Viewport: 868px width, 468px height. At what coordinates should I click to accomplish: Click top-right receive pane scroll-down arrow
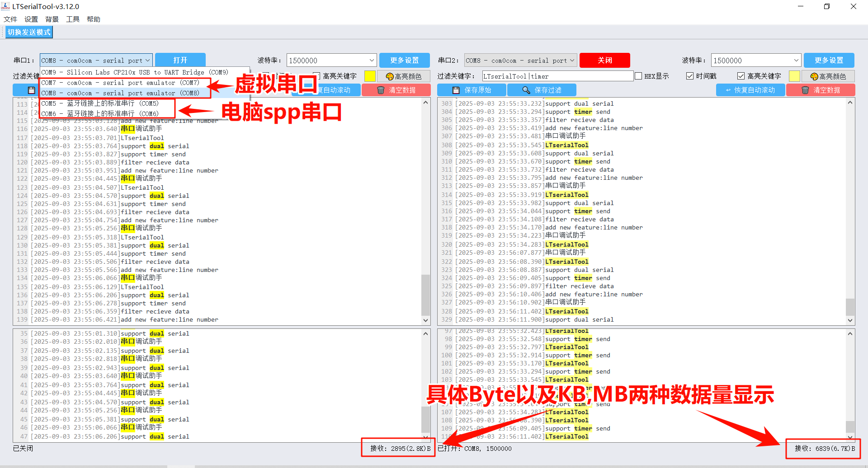pos(850,320)
